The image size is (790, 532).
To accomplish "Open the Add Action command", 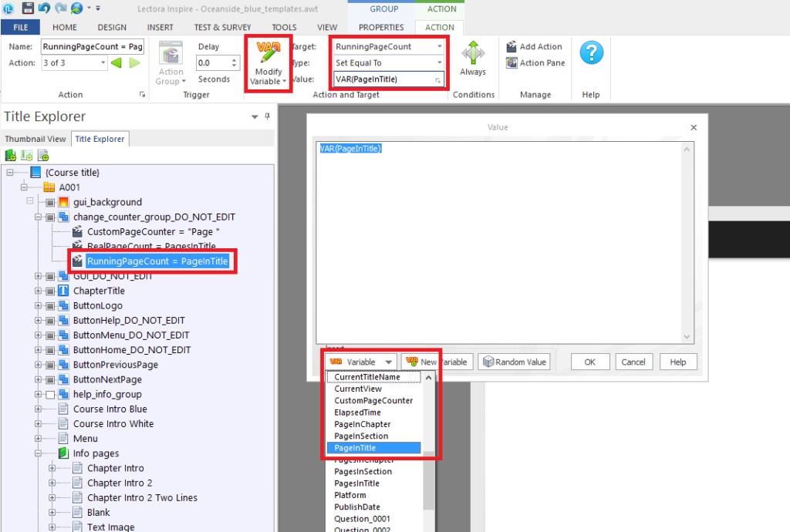I will (x=535, y=46).
